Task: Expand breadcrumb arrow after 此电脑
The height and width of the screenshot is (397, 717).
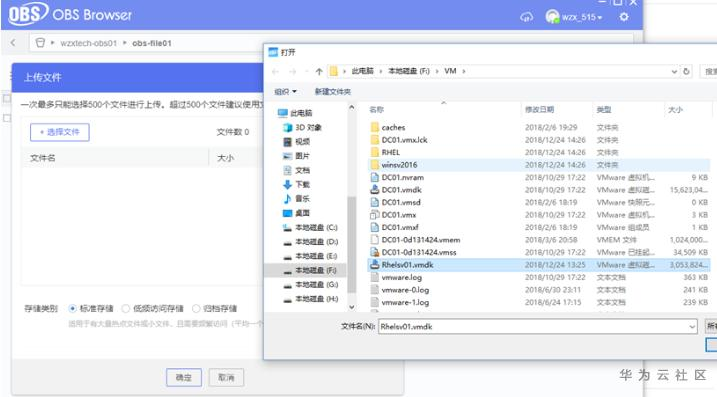Action: coord(380,71)
